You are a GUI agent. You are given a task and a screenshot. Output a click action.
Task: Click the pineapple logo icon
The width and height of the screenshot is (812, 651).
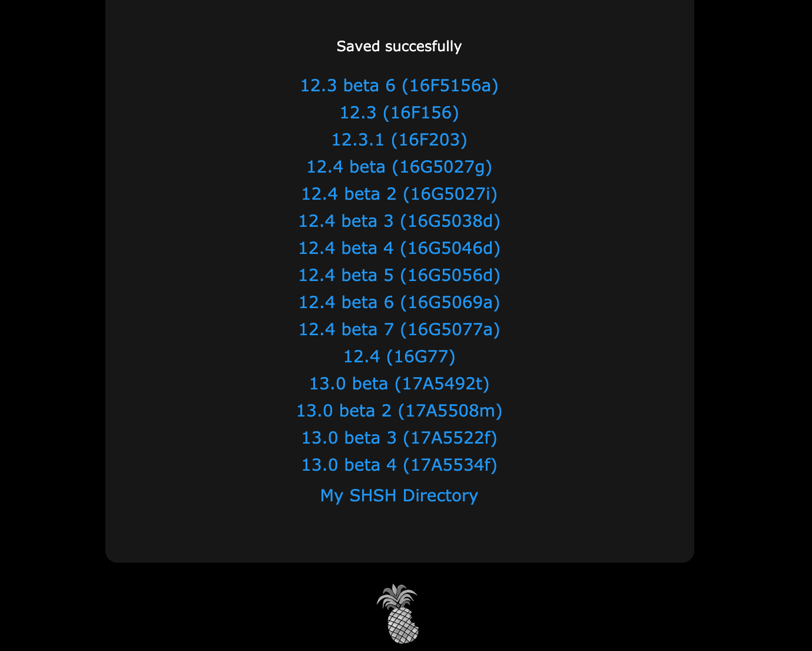[x=399, y=614]
